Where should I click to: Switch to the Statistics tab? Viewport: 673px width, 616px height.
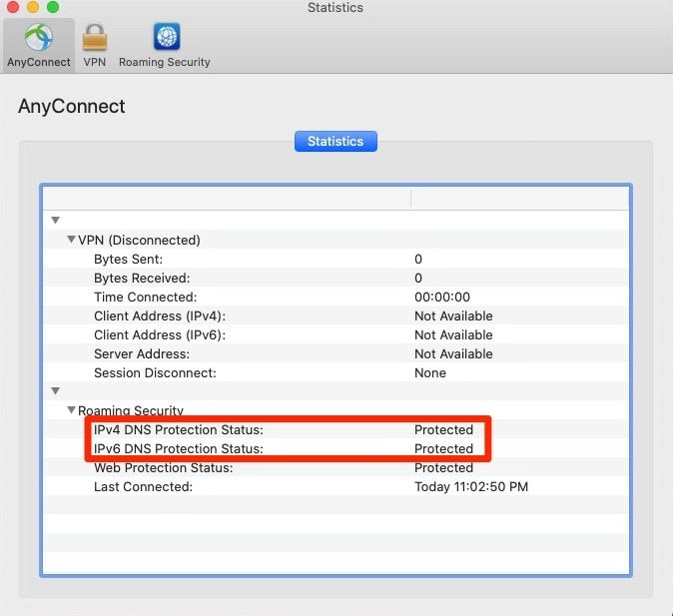[x=336, y=141]
